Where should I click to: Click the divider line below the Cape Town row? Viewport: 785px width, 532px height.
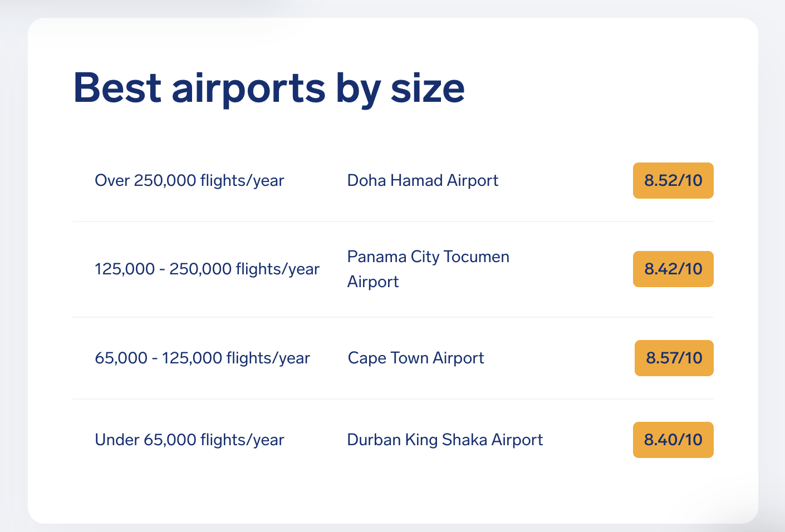(x=393, y=399)
